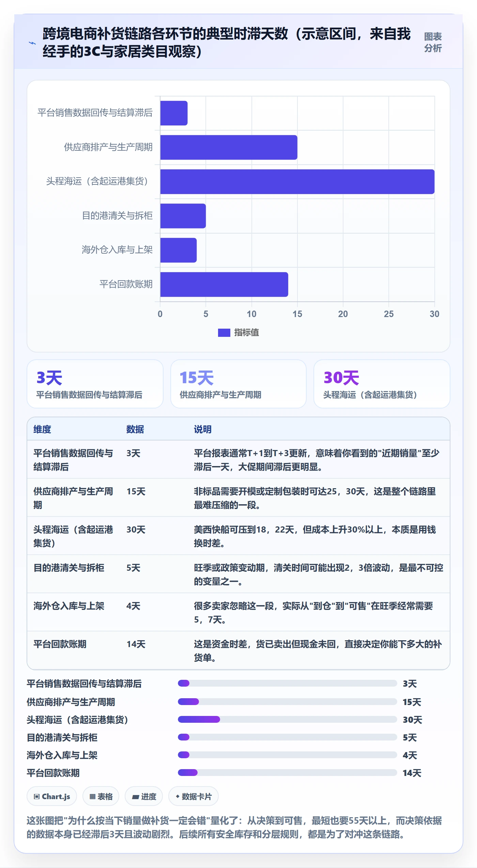Click table row label 海外仓入库与上架

[69, 606]
